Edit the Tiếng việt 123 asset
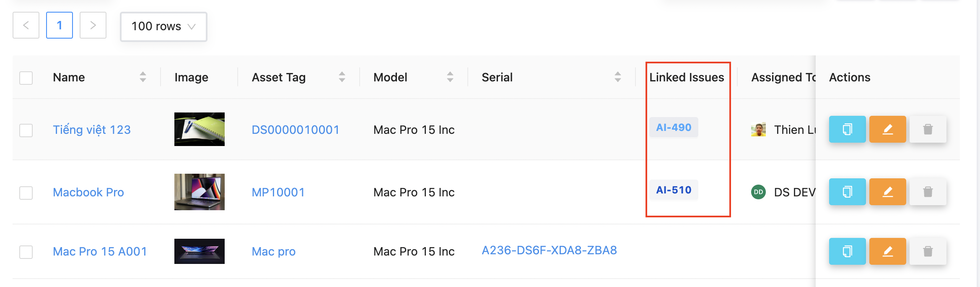This screenshot has width=980, height=287. click(x=887, y=129)
